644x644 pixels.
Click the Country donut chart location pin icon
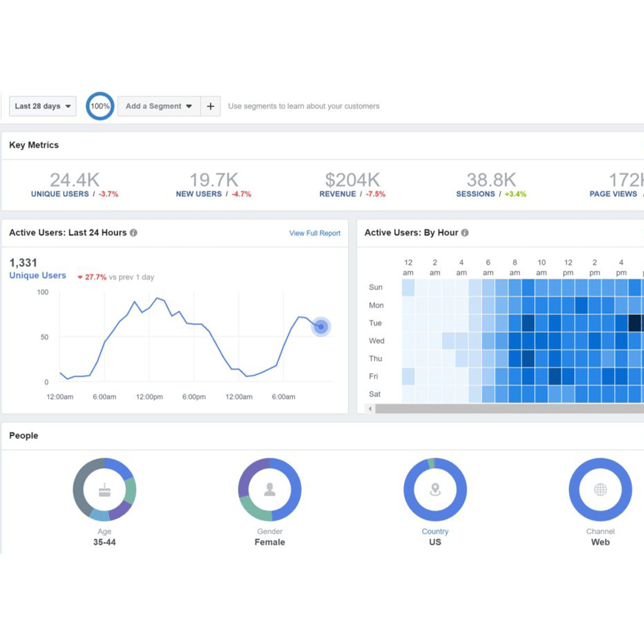point(435,490)
